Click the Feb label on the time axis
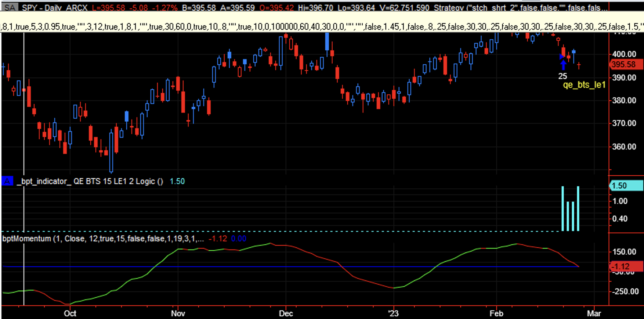This screenshot has width=644, height=319. [x=496, y=313]
